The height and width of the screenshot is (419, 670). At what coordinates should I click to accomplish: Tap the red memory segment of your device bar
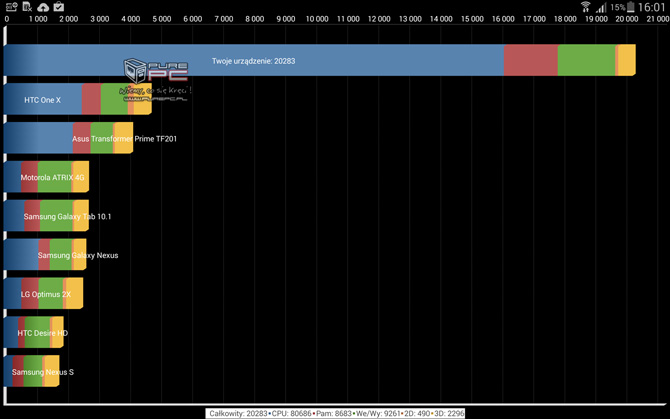point(531,60)
